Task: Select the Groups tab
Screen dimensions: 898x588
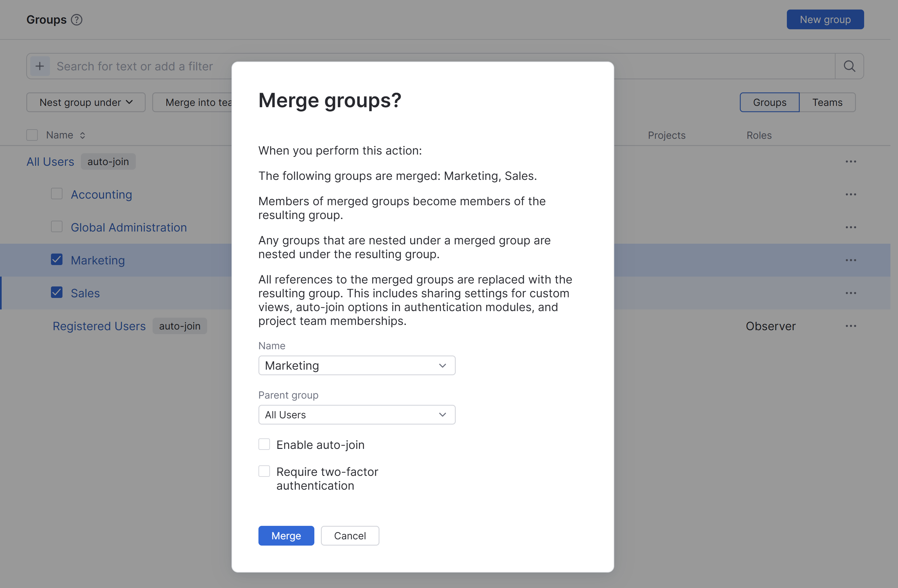Action: [x=769, y=102]
